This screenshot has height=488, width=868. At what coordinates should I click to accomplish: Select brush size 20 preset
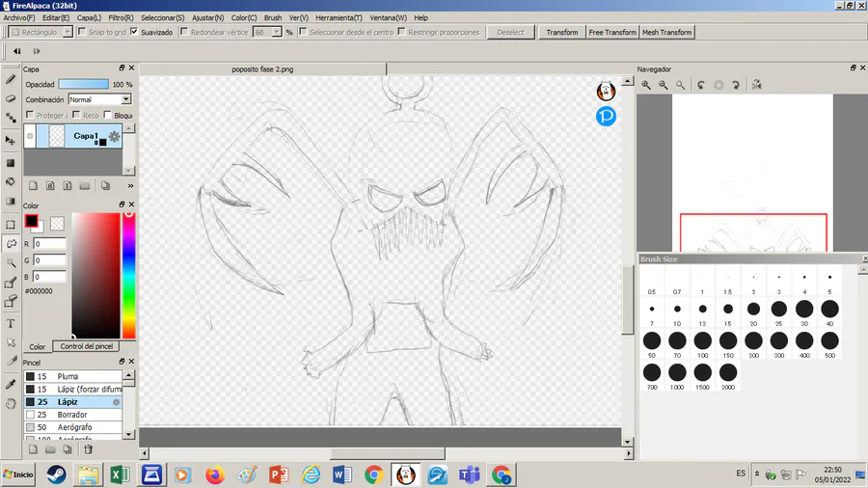pyautogui.click(x=753, y=312)
